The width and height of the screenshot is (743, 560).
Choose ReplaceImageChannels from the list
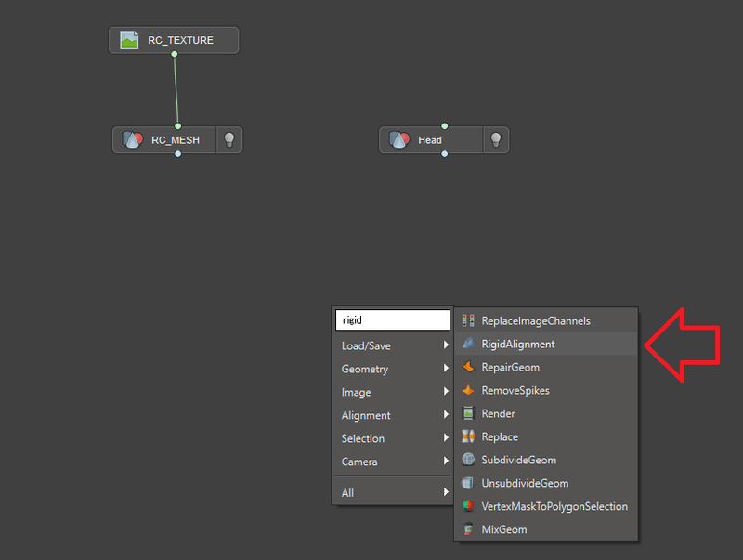pos(546,320)
